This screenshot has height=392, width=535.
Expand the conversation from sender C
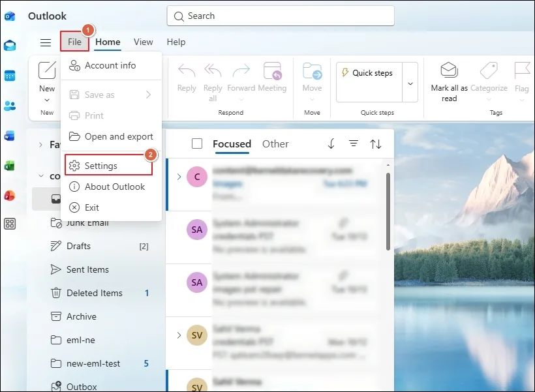(179, 176)
